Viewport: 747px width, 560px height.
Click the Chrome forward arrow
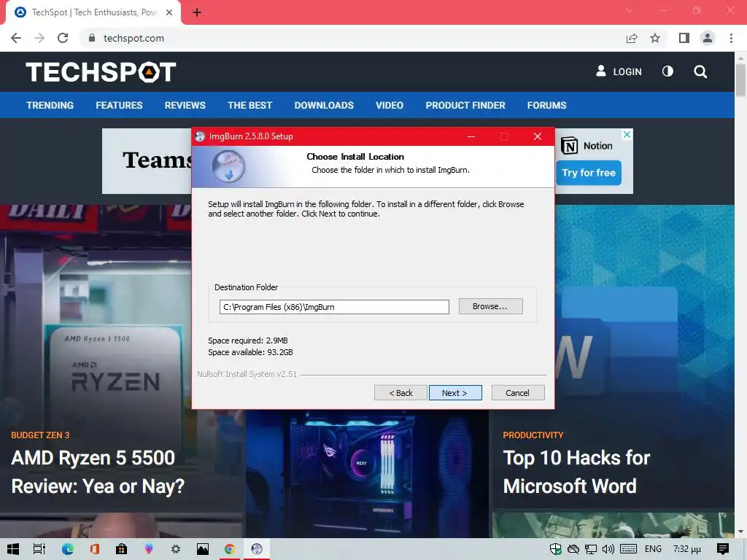click(x=39, y=38)
